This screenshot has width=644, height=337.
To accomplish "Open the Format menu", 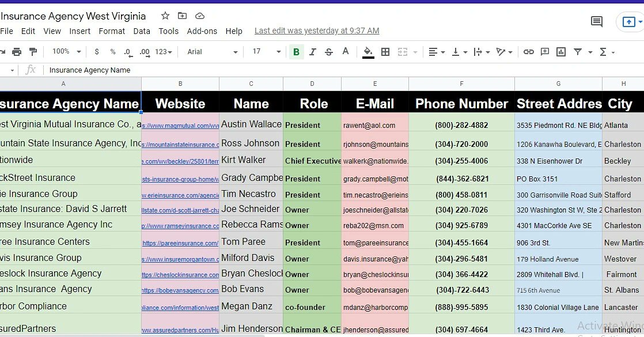I will pos(112,31).
